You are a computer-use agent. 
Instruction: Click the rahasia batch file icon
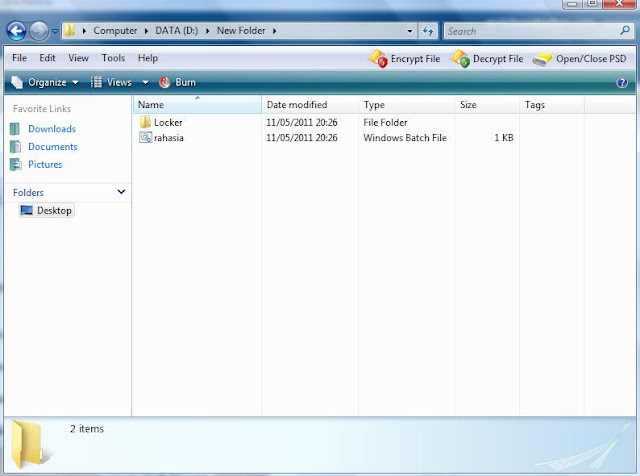click(x=145, y=137)
